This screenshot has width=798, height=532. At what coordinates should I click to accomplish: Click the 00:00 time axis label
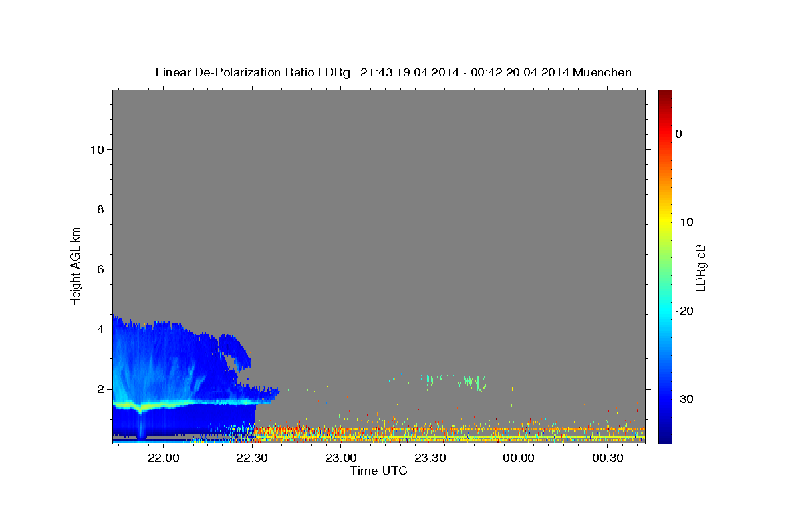519,458
